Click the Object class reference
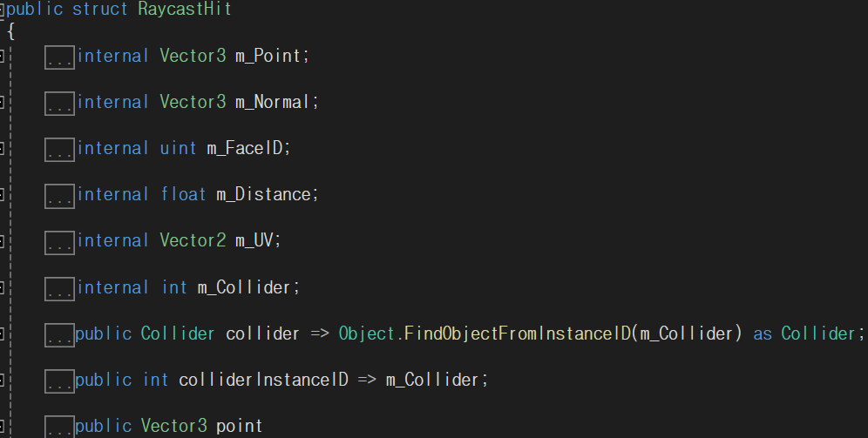The image size is (868, 438). 367,334
